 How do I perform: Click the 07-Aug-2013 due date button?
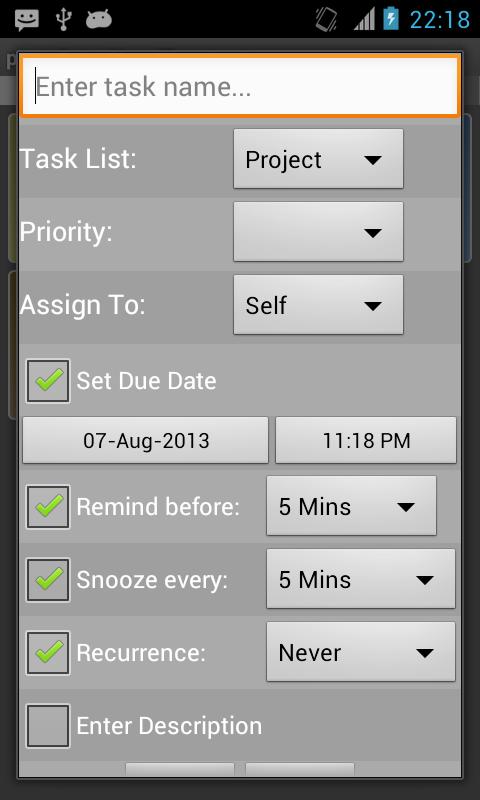pos(145,440)
